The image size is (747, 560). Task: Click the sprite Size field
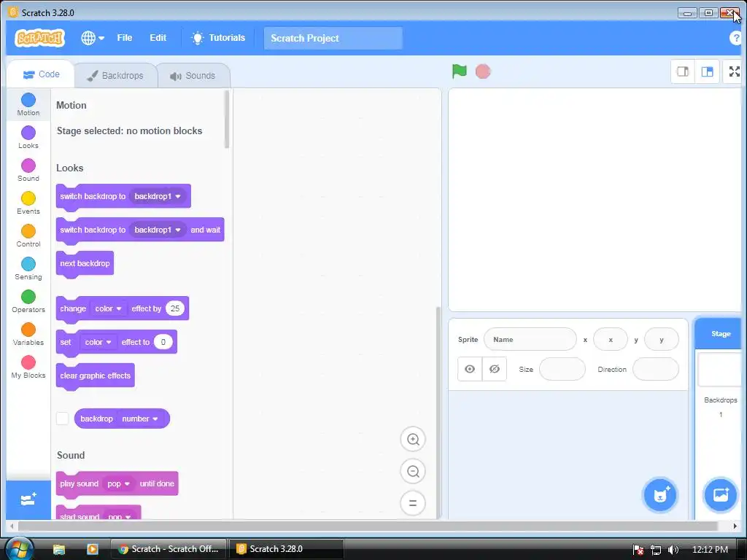[562, 369]
